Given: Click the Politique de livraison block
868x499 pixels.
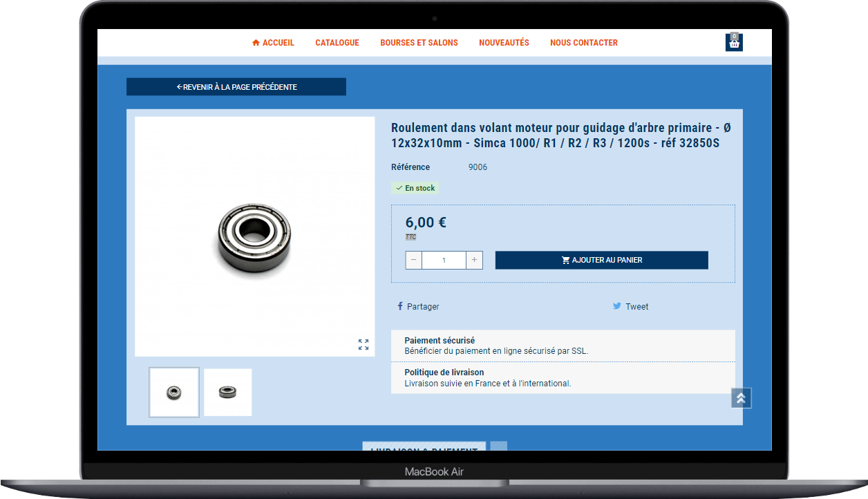Looking at the screenshot, I should [563, 378].
